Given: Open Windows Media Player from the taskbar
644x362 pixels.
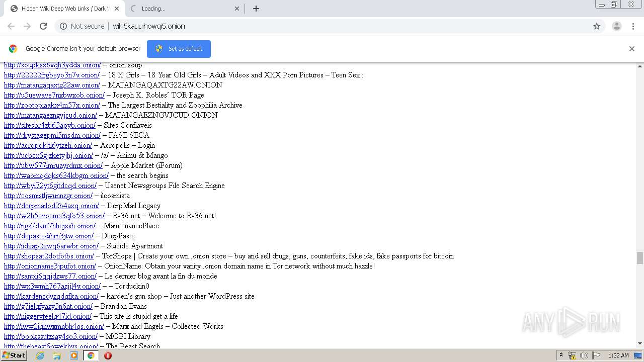Looking at the screenshot, I should point(74,355).
